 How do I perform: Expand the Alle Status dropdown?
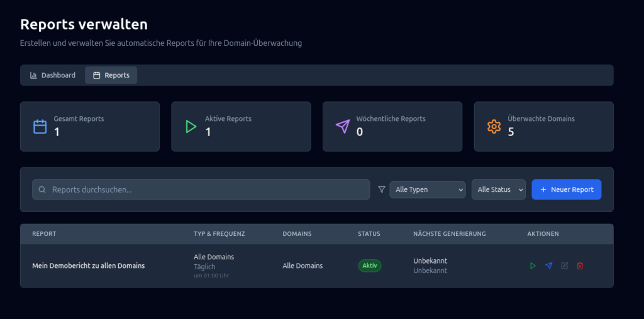(x=498, y=189)
